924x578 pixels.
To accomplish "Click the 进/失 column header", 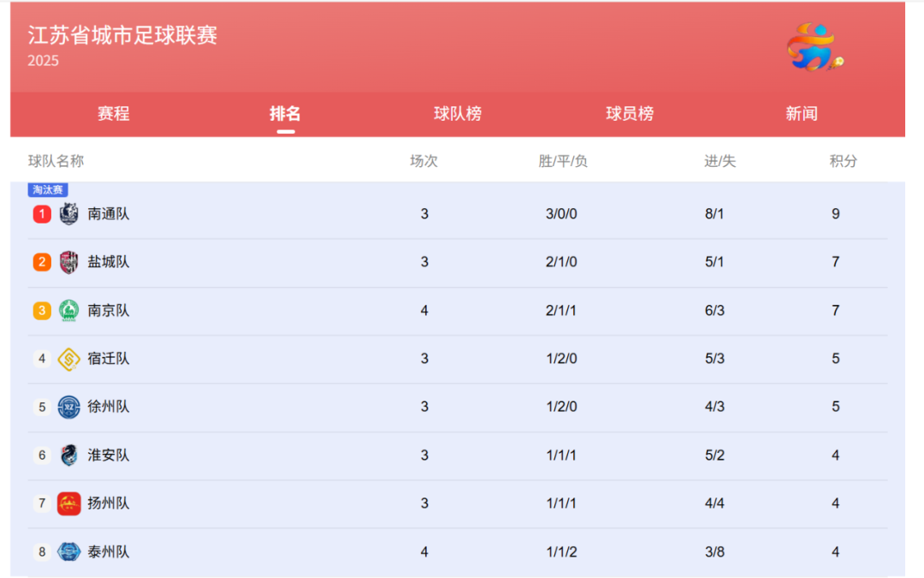I will click(x=720, y=161).
